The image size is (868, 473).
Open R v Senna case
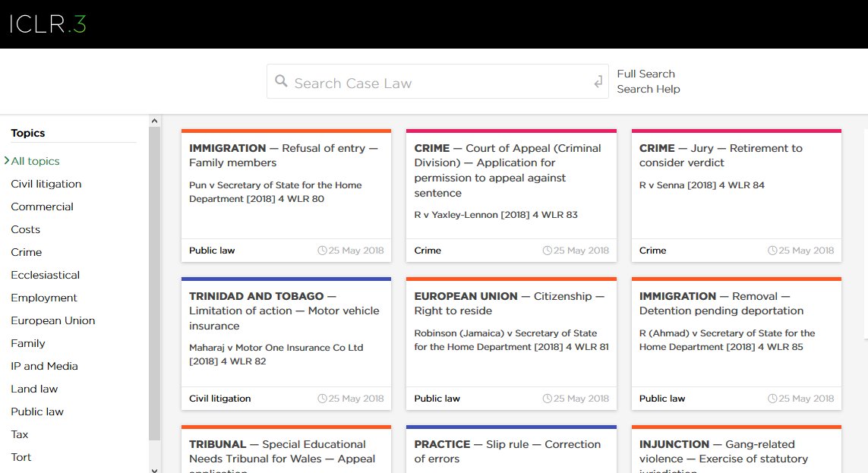pos(702,185)
